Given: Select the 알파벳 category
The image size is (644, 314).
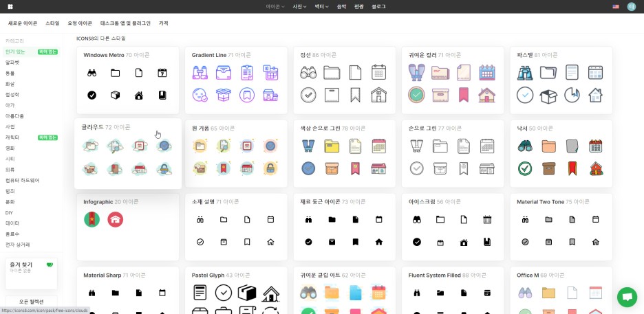Looking at the screenshot, I should point(12,63).
